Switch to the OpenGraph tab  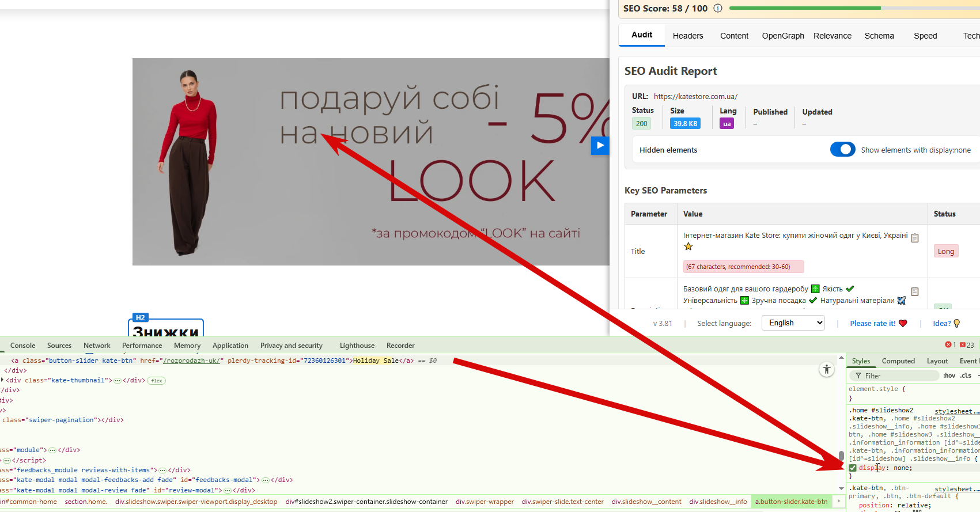pos(783,36)
